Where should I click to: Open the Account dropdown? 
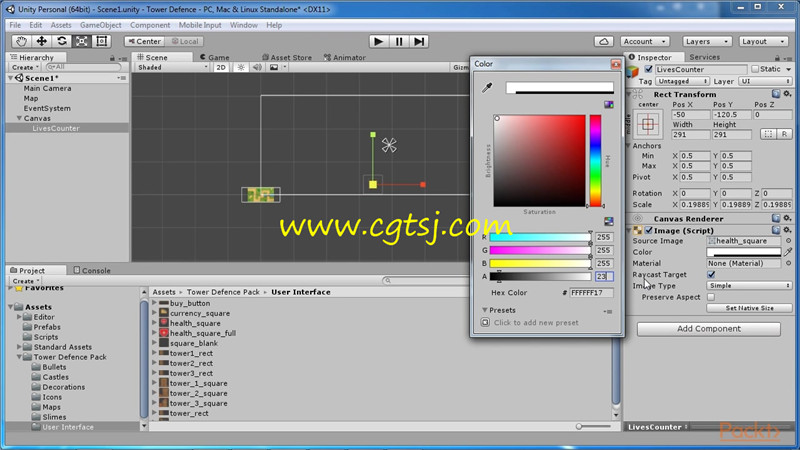[x=645, y=41]
